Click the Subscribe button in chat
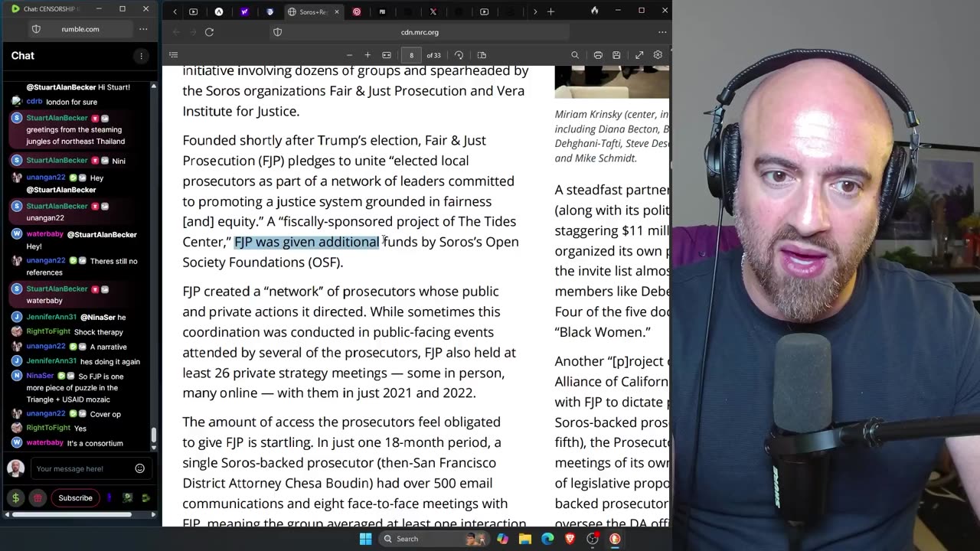This screenshot has width=980, height=551. 76,498
